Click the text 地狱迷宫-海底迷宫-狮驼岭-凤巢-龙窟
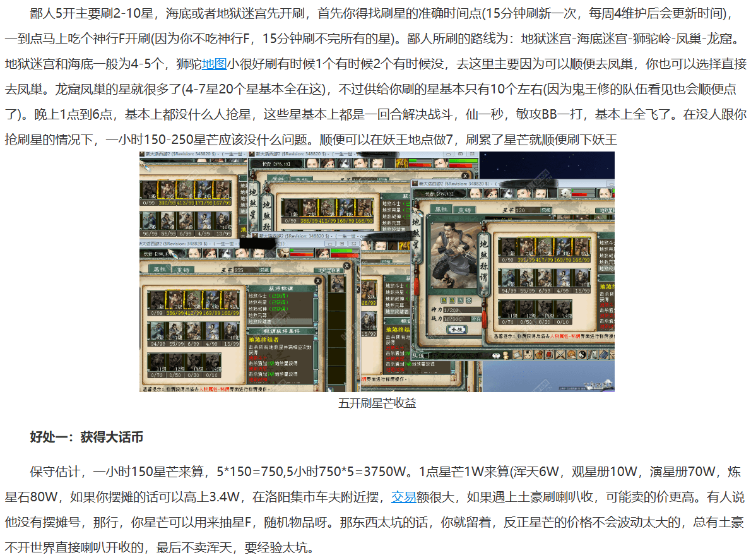751x560 pixels. (x=627, y=39)
